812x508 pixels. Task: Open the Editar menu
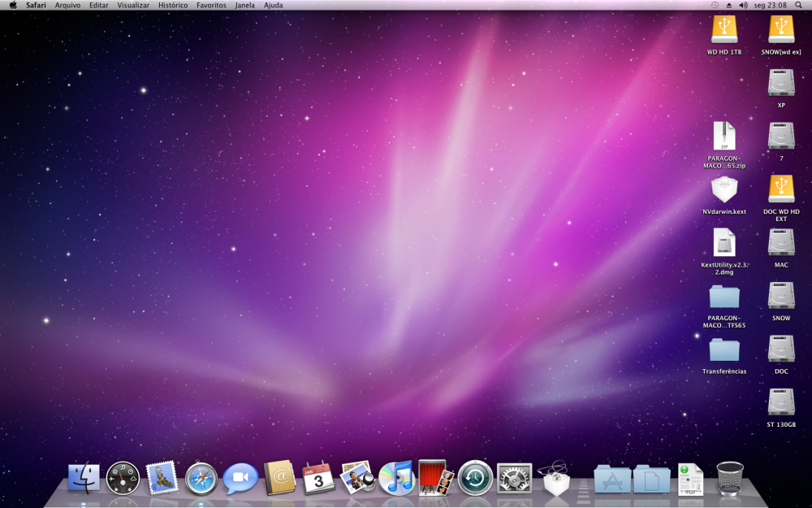click(98, 5)
